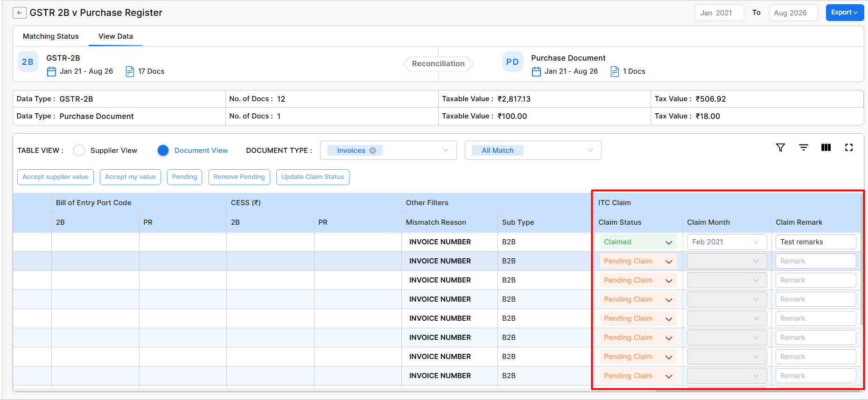Viewport: 868px width, 400px height.
Task: Select the Supplier View radio option
Action: (x=79, y=151)
